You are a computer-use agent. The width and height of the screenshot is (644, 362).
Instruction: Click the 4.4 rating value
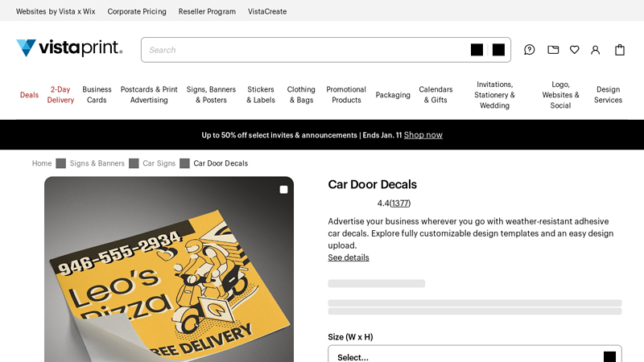383,204
